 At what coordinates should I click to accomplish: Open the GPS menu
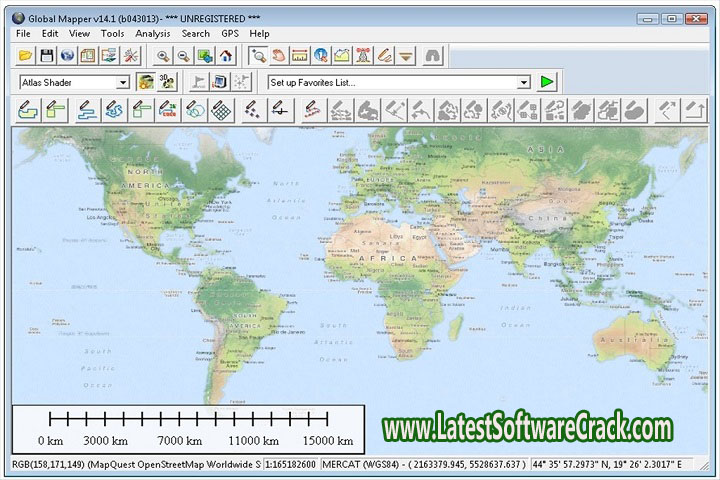pyautogui.click(x=230, y=33)
